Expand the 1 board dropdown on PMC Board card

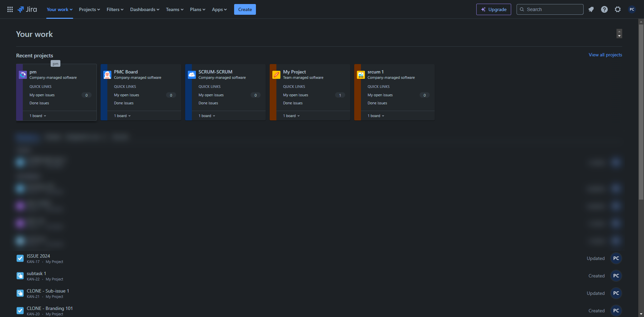[x=122, y=116]
